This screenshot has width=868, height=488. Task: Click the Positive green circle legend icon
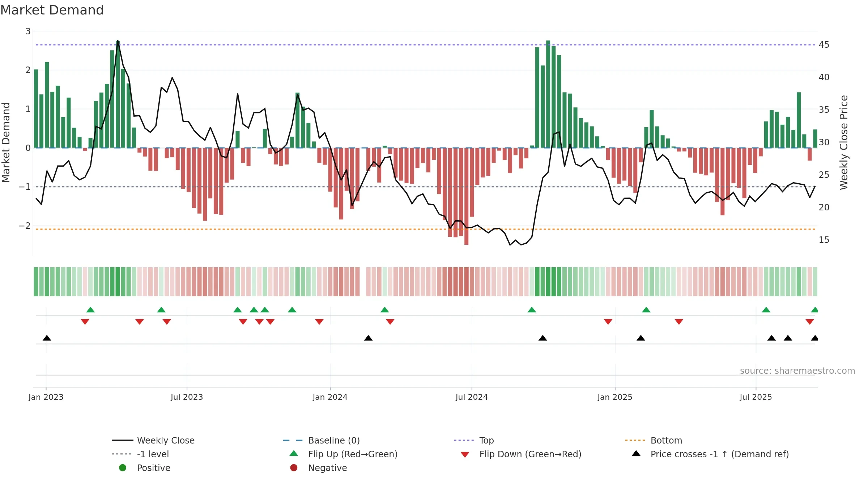click(123, 468)
